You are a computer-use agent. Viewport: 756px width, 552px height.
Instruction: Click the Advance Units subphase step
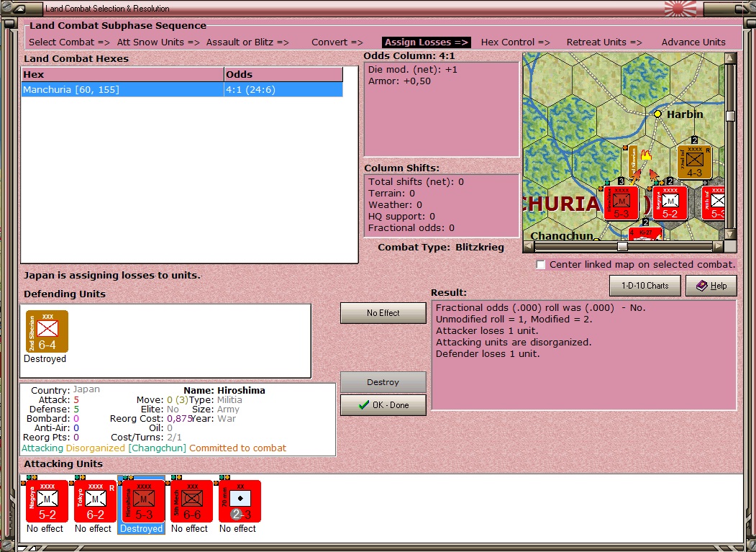[x=693, y=42]
